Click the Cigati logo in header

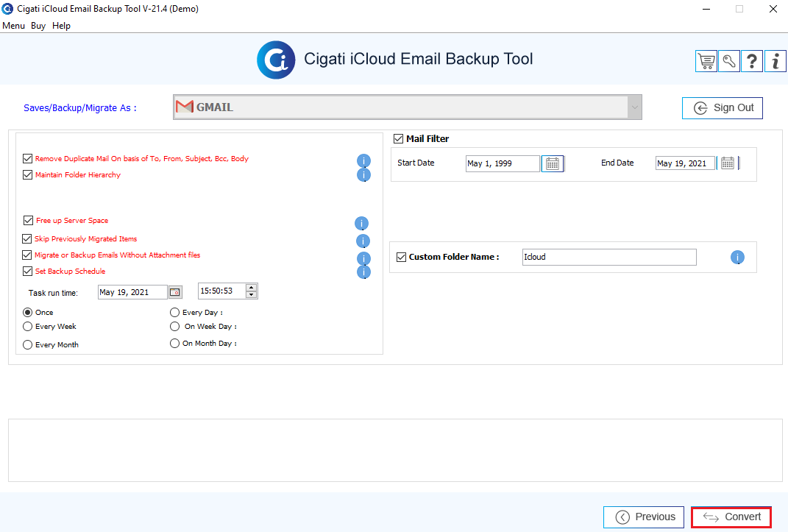(x=276, y=60)
